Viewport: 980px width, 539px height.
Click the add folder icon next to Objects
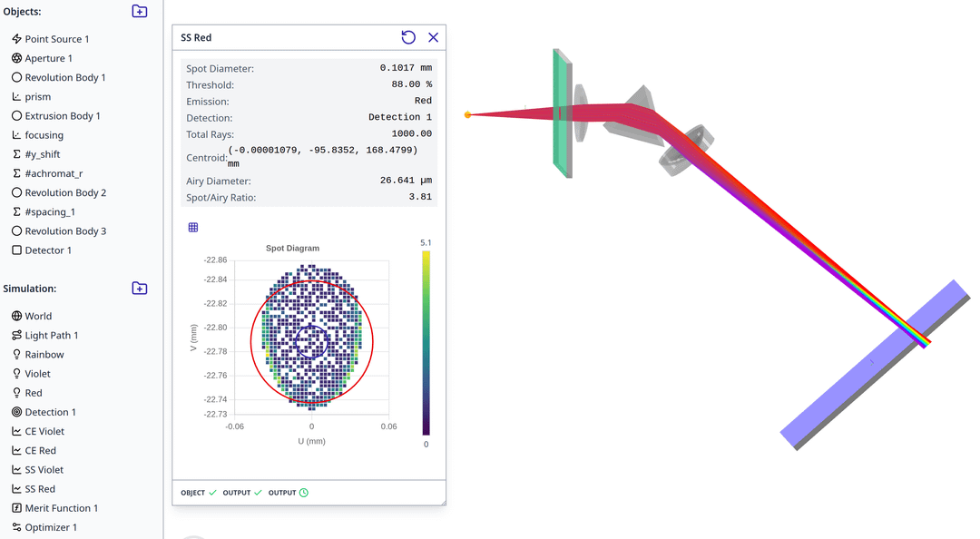click(x=139, y=11)
